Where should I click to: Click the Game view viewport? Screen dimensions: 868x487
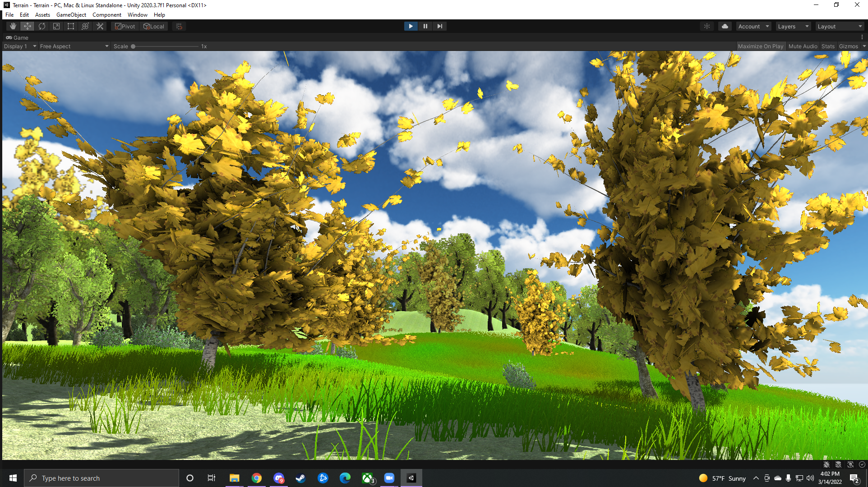434,255
